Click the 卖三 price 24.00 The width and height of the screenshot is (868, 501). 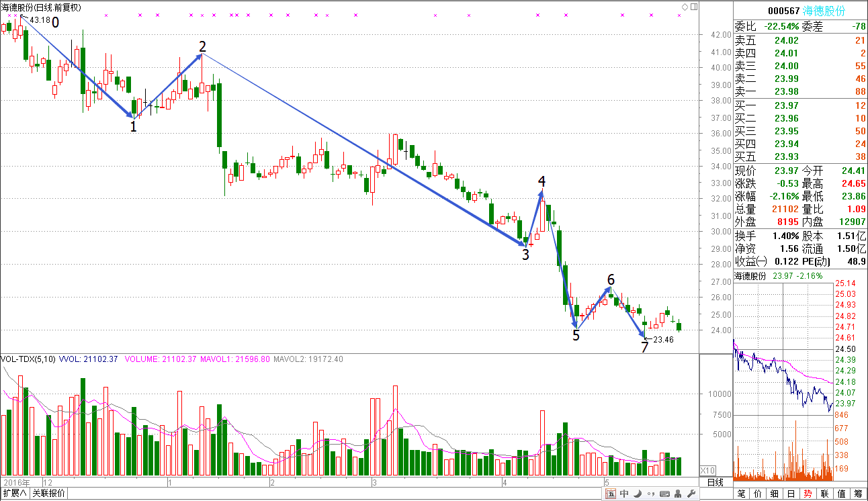786,66
